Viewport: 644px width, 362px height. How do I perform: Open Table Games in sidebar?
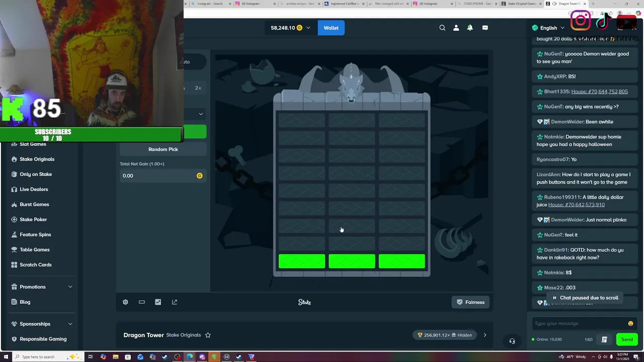click(x=34, y=249)
